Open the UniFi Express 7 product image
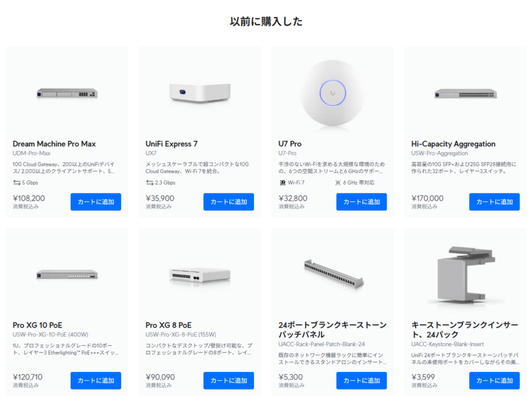 click(200, 93)
